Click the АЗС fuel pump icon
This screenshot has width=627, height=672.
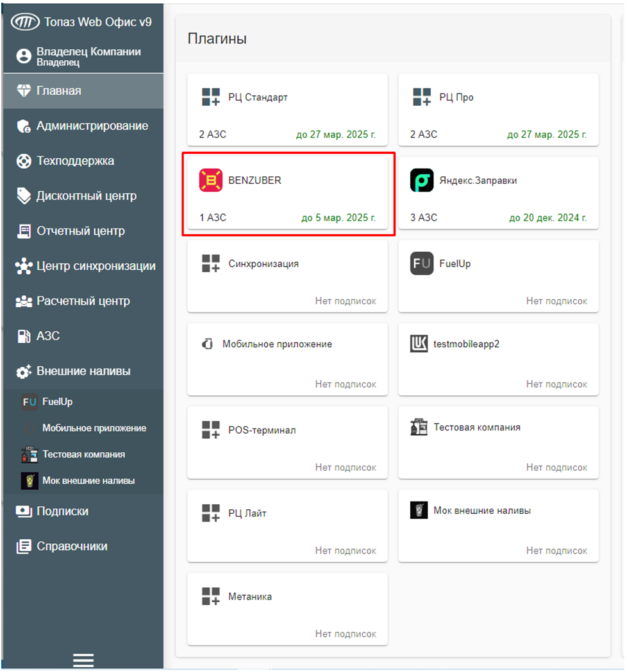click(x=24, y=336)
